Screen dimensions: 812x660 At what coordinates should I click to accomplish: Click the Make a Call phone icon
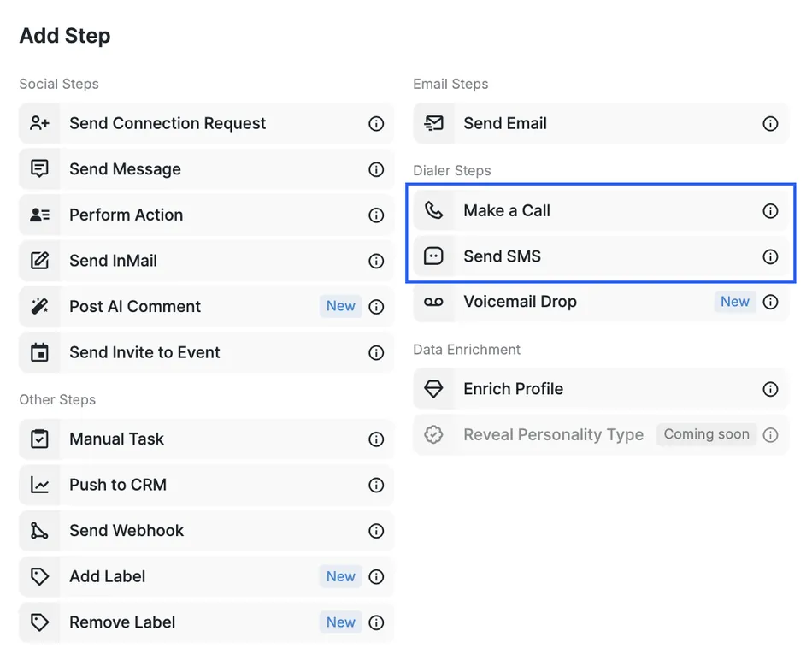[433, 210]
